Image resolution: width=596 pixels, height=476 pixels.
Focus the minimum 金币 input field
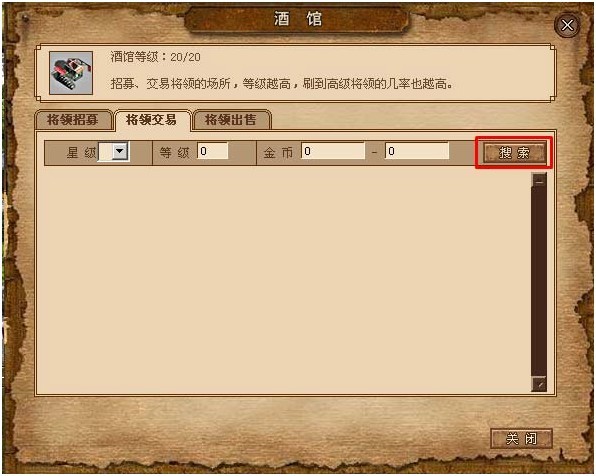click(x=333, y=151)
